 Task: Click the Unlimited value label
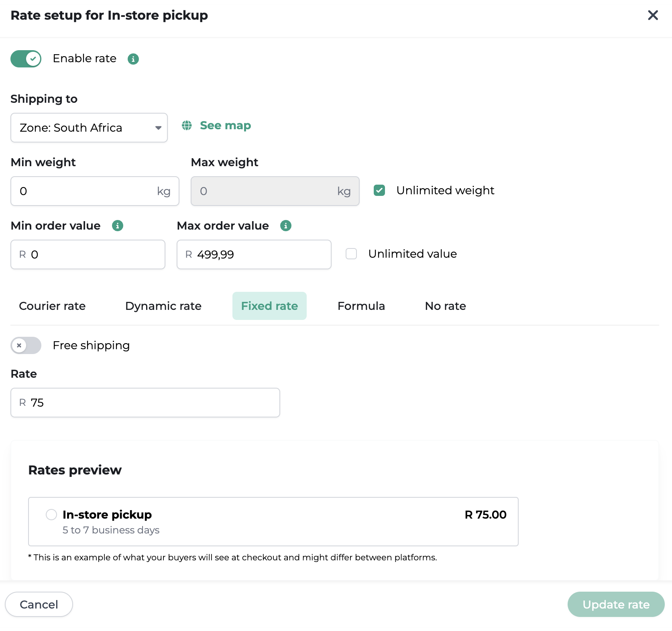click(412, 254)
